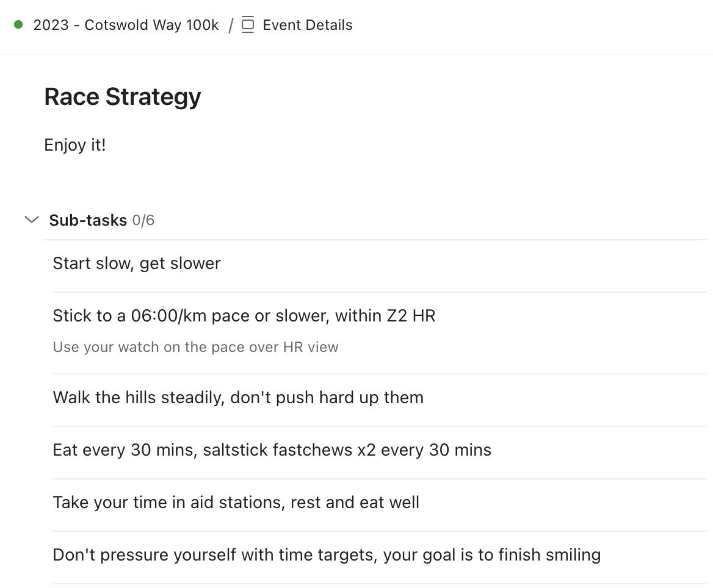713x588 pixels.
Task: Edit the Race Strategy task title
Action: tap(122, 97)
